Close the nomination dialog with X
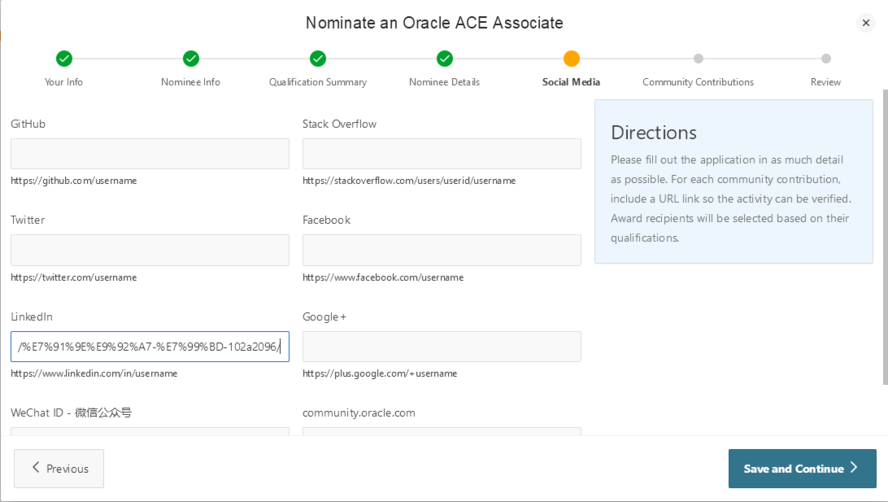The width and height of the screenshot is (888, 502). [x=866, y=23]
